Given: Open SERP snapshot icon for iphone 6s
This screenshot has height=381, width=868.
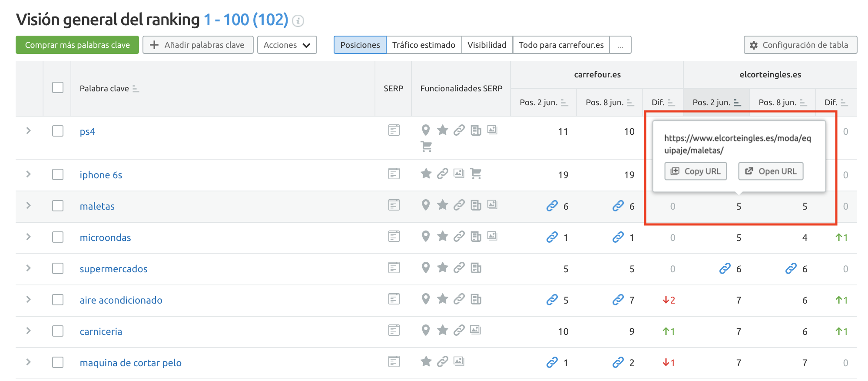Looking at the screenshot, I should pyautogui.click(x=394, y=174).
